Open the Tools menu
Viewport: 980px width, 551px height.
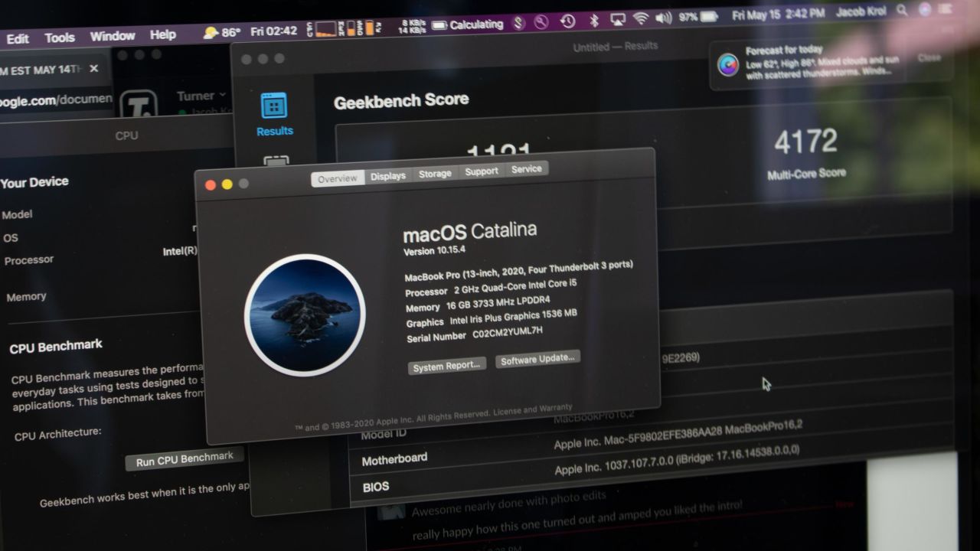coord(60,37)
